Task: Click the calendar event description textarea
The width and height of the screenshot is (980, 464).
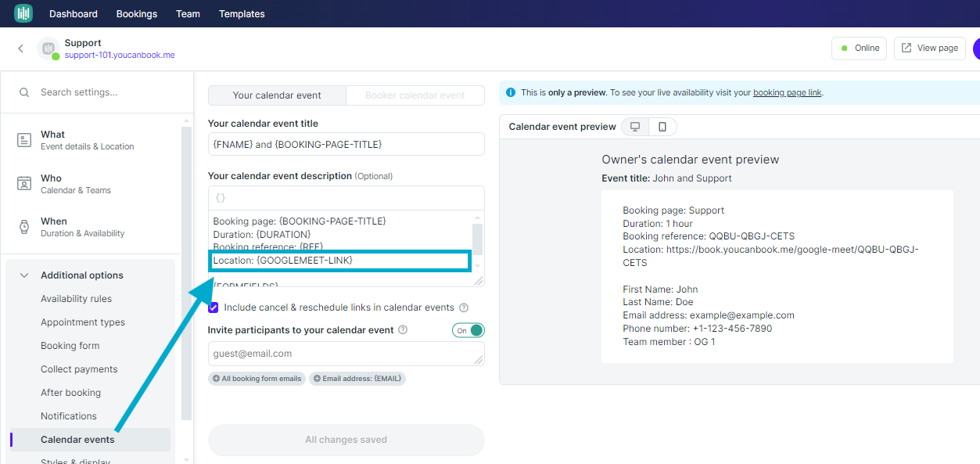Action: click(340, 247)
